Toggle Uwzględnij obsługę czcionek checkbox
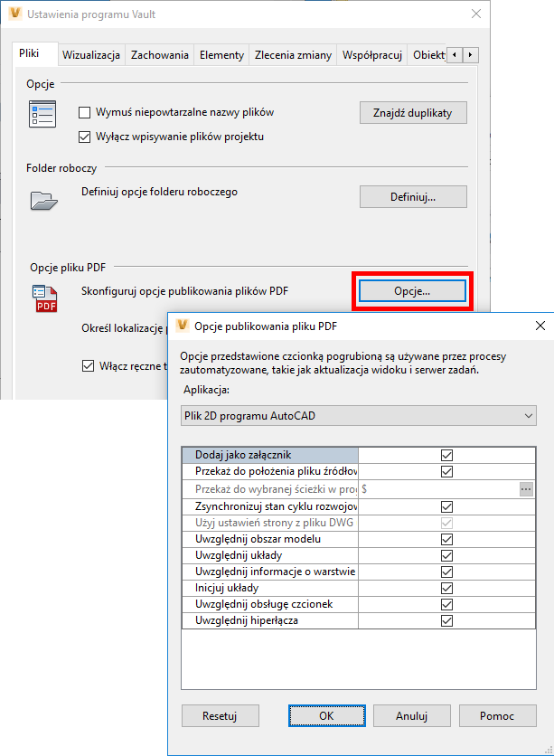Screen dimensions: 554x756 446,605
